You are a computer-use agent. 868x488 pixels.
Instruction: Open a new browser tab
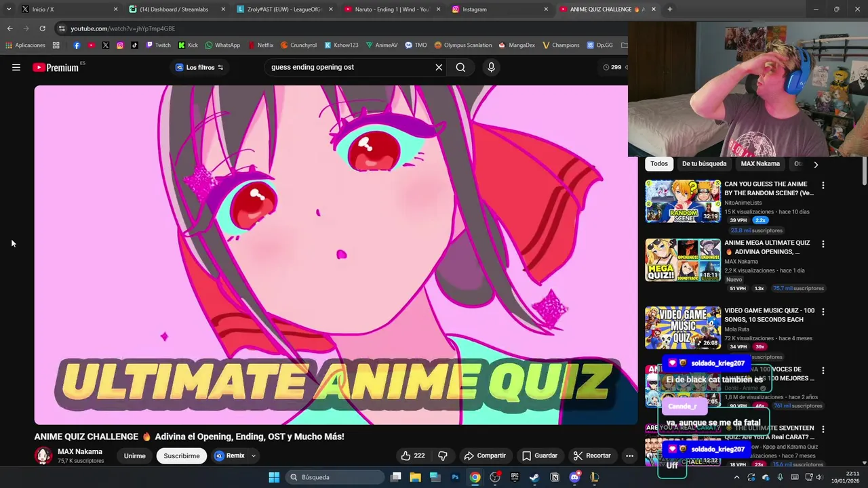[x=669, y=9]
